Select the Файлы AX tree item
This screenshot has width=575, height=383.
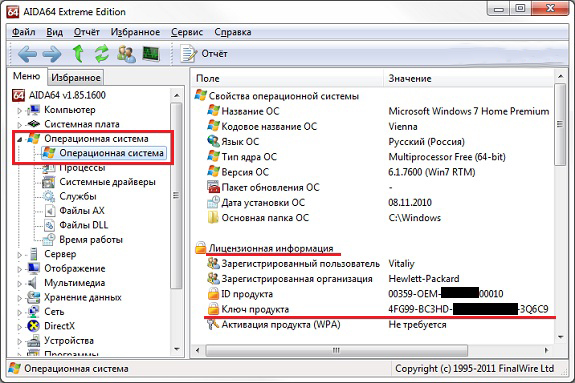[74, 211]
